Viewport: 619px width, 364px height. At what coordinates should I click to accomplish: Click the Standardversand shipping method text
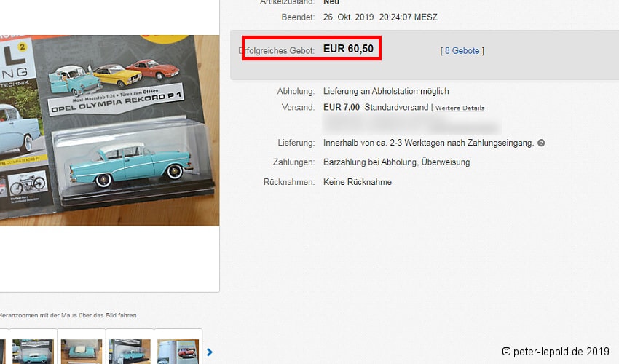[x=396, y=107]
